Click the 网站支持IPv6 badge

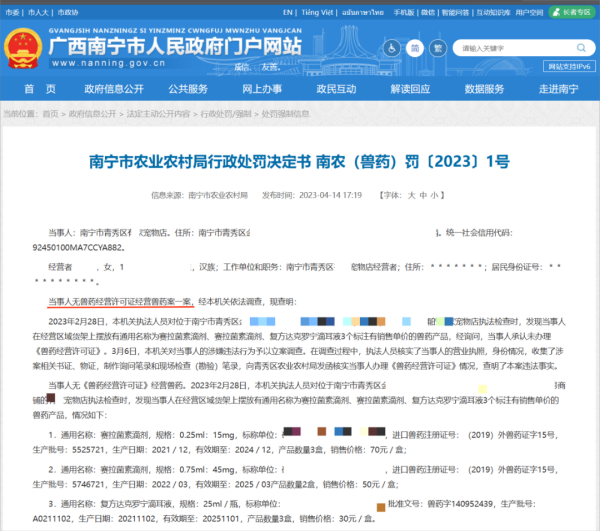point(569,67)
